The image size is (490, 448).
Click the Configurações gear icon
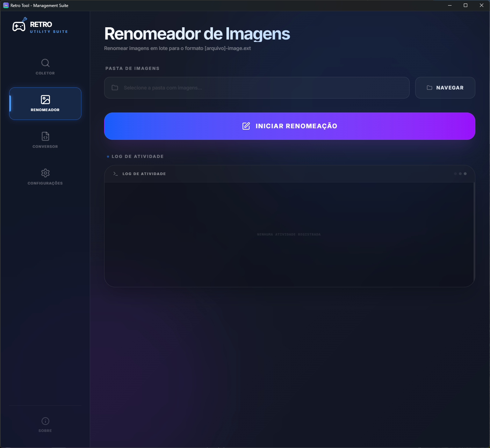point(45,173)
